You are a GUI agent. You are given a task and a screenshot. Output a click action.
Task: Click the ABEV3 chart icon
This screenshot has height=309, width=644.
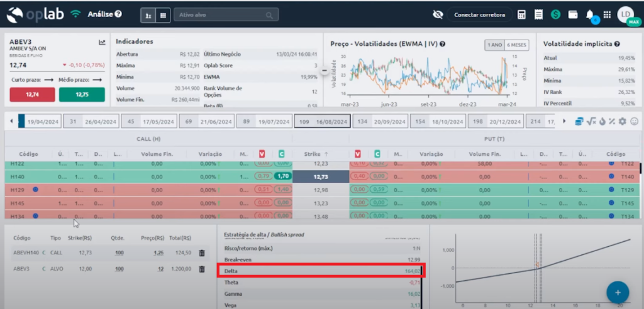pos(102,43)
